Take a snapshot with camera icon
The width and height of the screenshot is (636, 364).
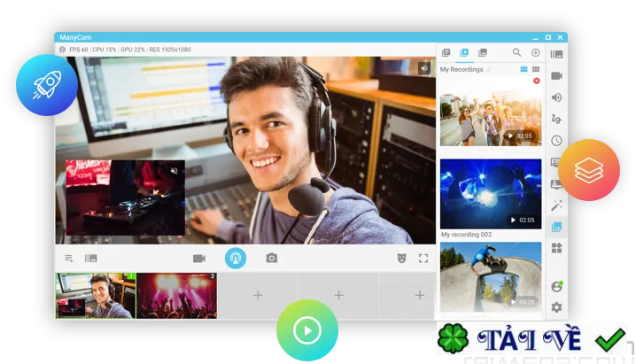(272, 258)
